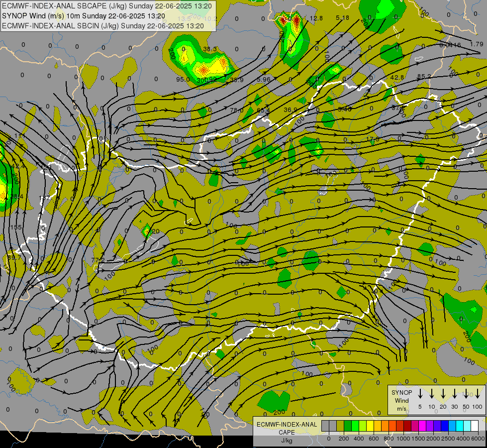The image size is (487, 448).
Task: Click the 10 m/s wind arrow in legend
Action: coord(432,393)
